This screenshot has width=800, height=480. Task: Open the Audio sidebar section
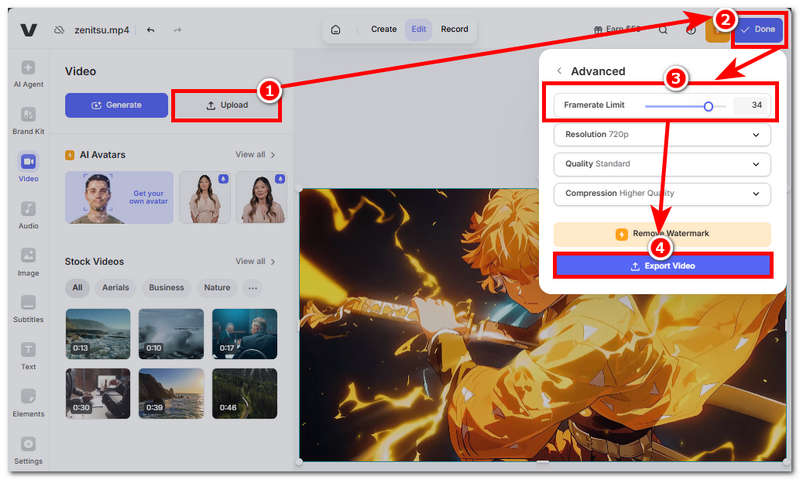pyautogui.click(x=29, y=215)
